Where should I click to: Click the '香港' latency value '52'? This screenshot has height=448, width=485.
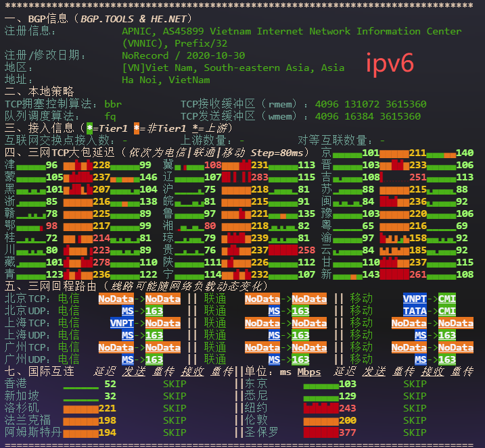[110, 384]
